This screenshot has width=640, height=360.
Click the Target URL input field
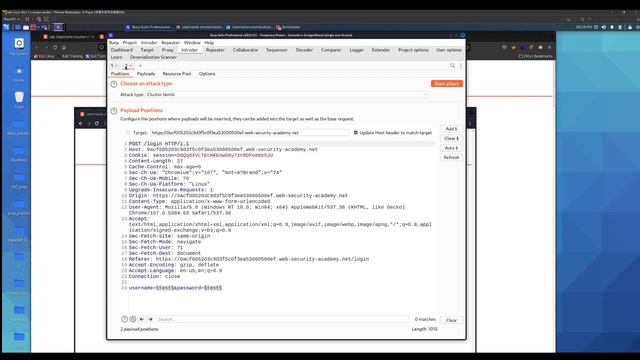[x=249, y=133]
